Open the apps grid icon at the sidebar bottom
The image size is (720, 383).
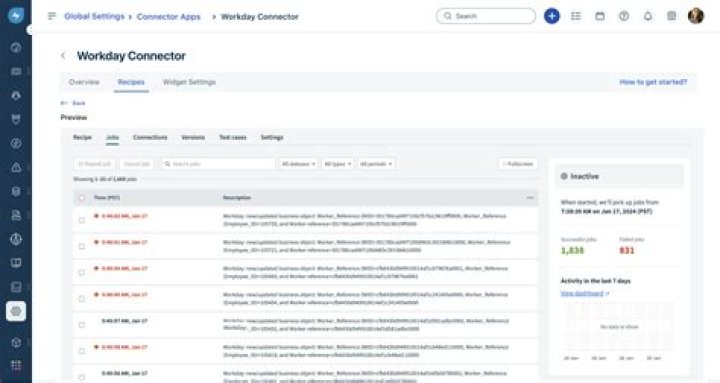16,365
